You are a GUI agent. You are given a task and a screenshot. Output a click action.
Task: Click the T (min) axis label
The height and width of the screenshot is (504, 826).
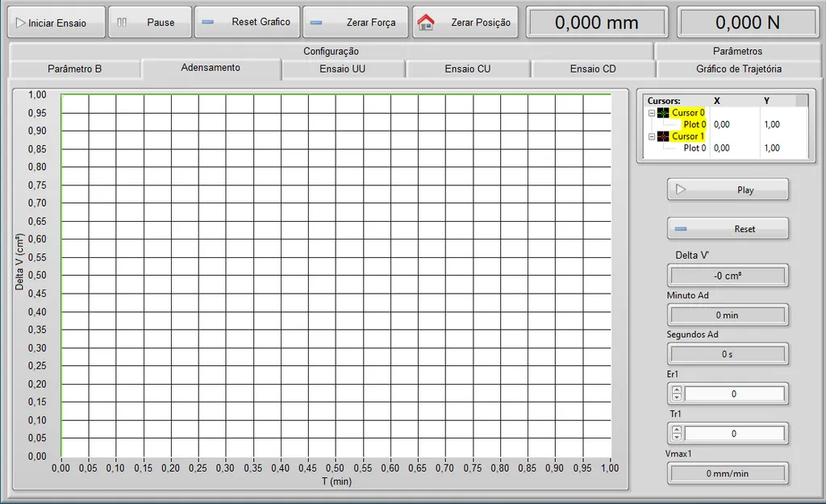336,481
